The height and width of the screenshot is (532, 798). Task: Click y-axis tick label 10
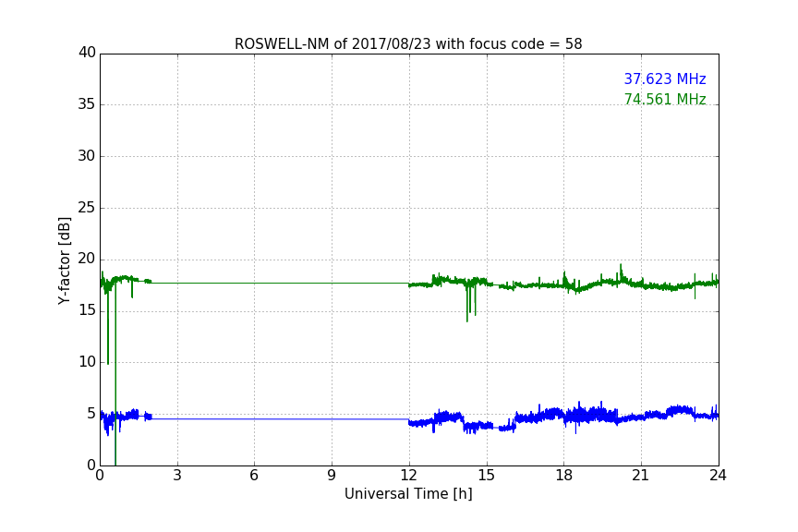(x=87, y=362)
